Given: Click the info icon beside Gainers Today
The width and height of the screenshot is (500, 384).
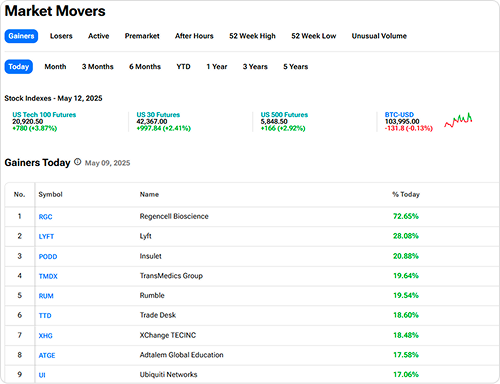Looking at the screenshot, I should point(77,162).
